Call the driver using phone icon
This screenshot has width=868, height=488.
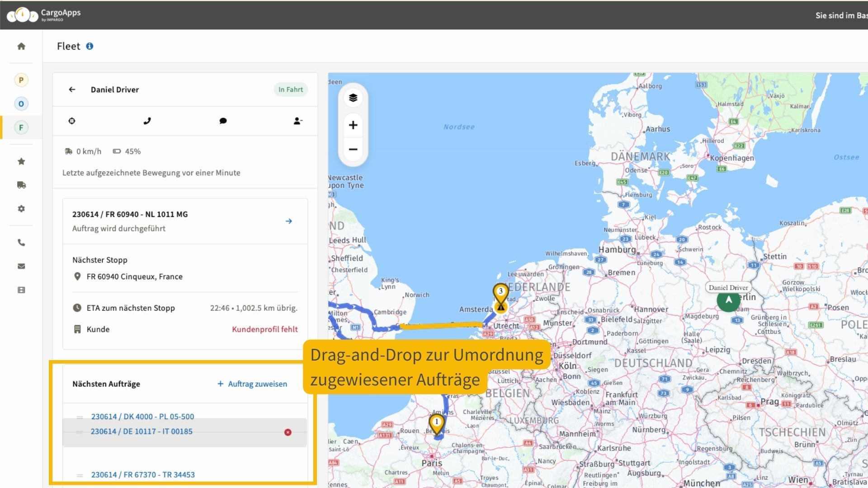[x=147, y=121]
